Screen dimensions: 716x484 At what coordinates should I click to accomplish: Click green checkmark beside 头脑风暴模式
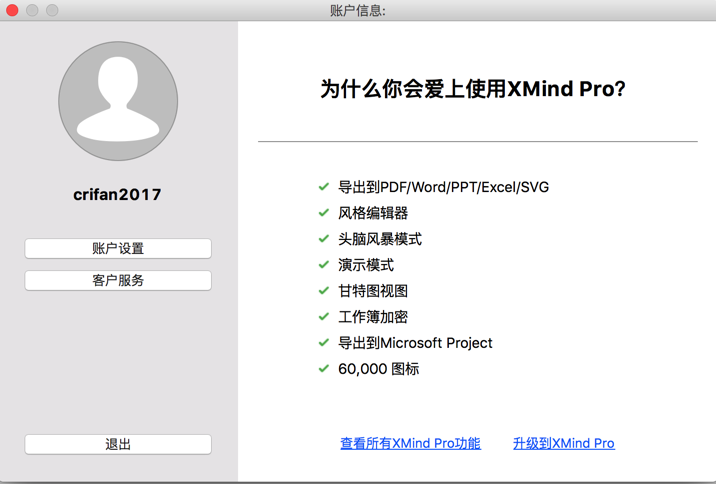(324, 239)
